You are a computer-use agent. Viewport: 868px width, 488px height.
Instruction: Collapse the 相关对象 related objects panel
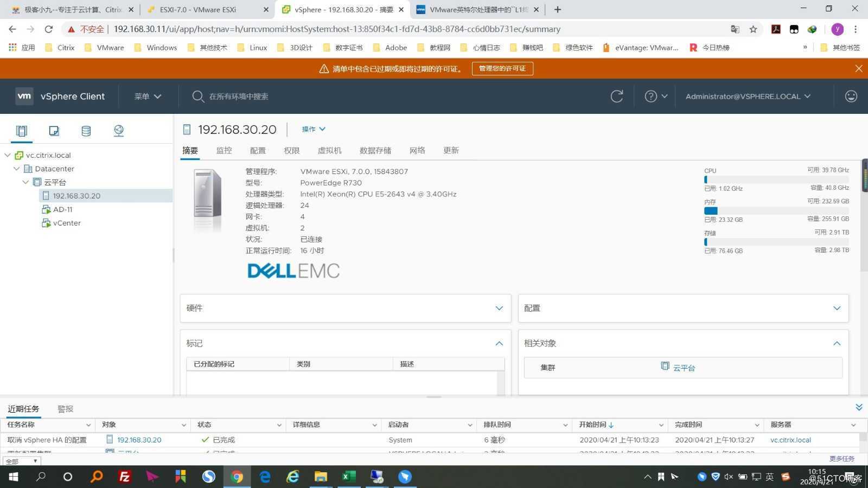click(837, 343)
